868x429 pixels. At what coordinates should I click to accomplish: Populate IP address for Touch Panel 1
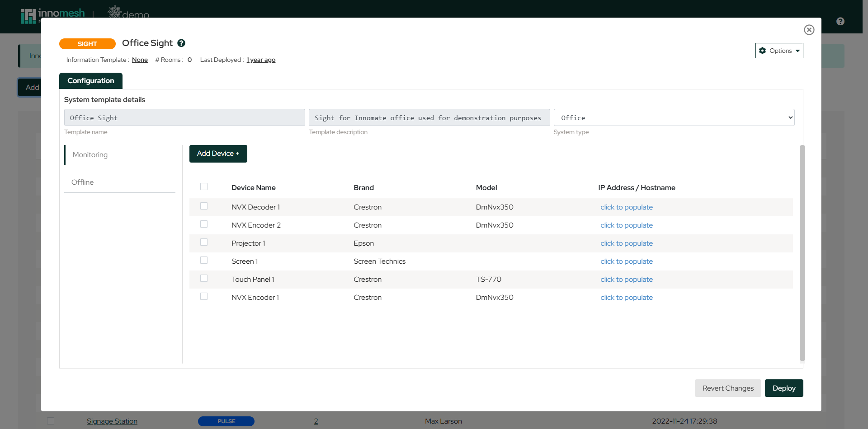[x=627, y=280]
